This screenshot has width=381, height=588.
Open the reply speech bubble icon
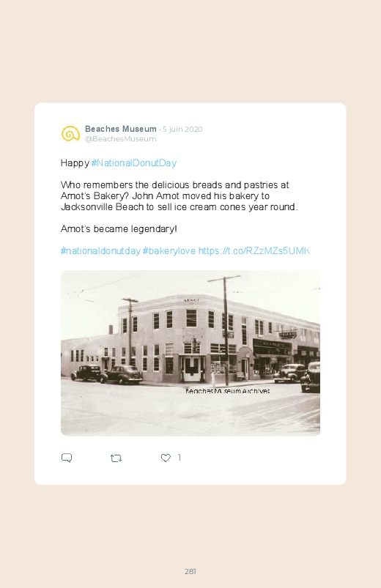67,458
